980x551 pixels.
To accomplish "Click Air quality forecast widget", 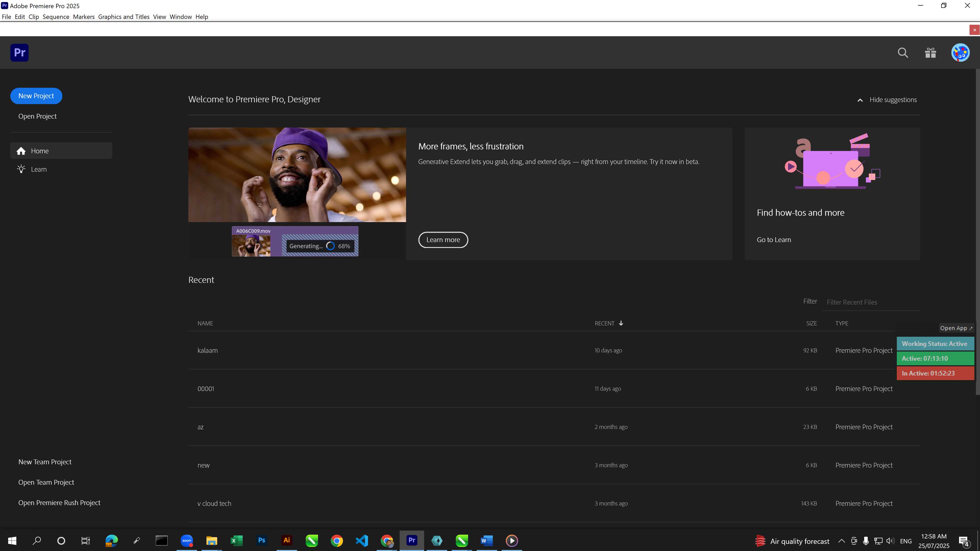I will pos(792,541).
